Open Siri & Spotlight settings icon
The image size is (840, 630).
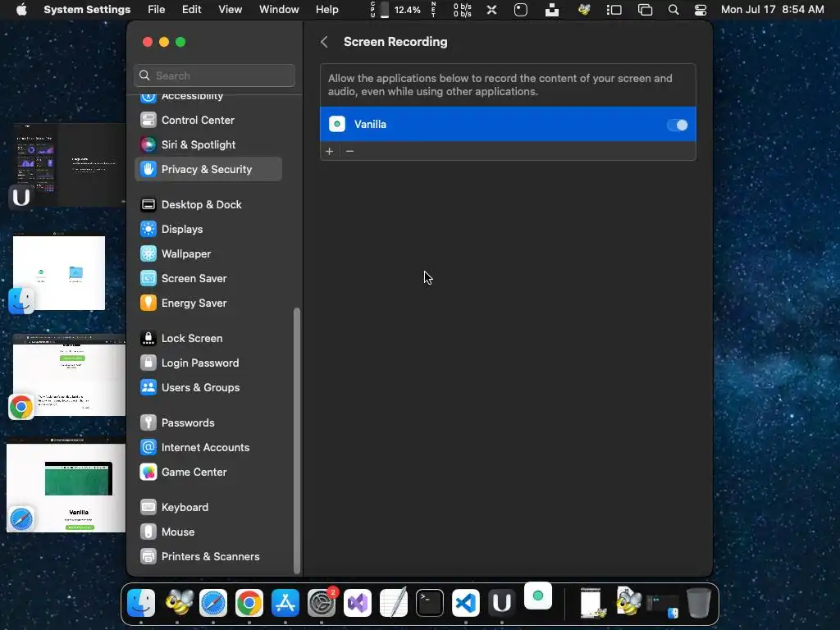click(x=148, y=144)
